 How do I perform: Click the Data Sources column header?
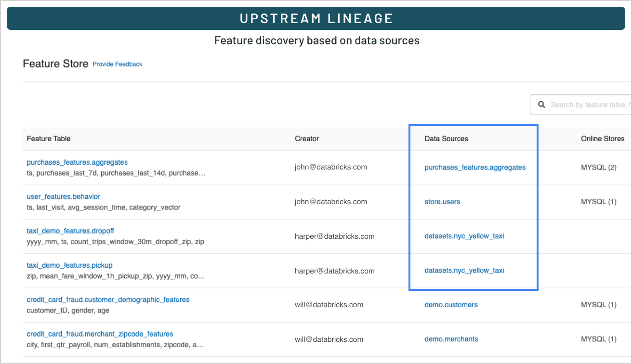coord(446,139)
